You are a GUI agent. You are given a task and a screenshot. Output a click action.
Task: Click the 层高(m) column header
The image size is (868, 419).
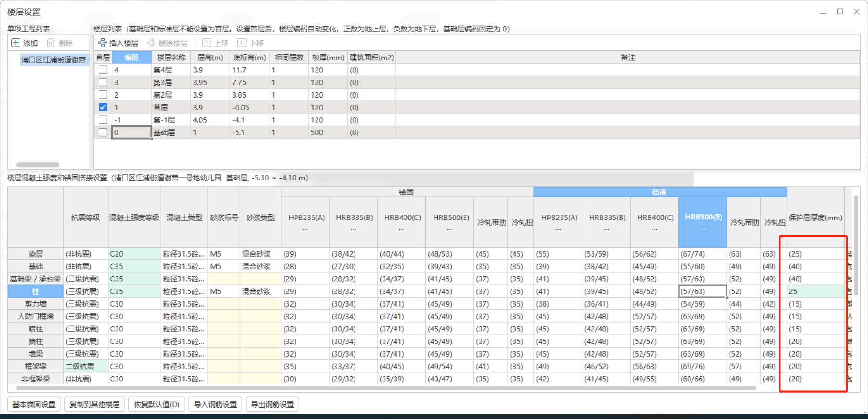[x=210, y=58]
